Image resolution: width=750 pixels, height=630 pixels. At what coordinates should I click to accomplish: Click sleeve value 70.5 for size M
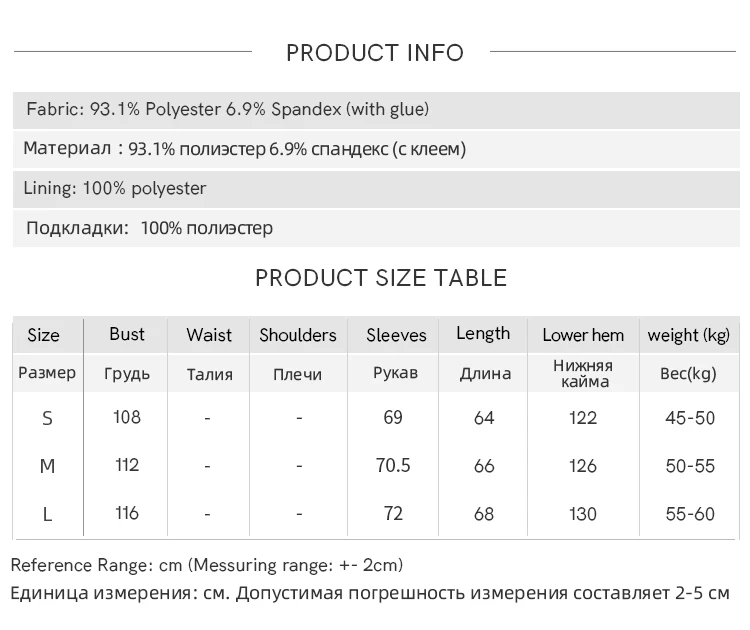pyautogui.click(x=393, y=465)
